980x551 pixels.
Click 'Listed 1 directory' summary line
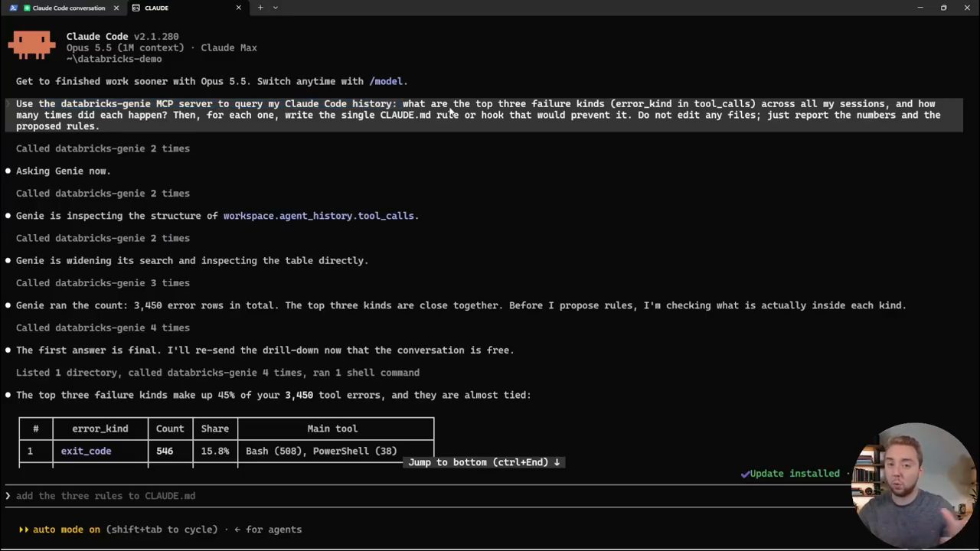[217, 373]
